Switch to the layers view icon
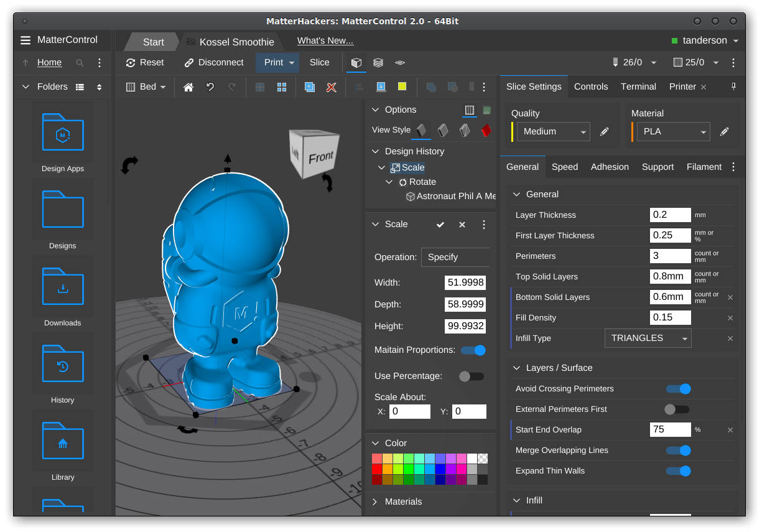 click(x=378, y=63)
